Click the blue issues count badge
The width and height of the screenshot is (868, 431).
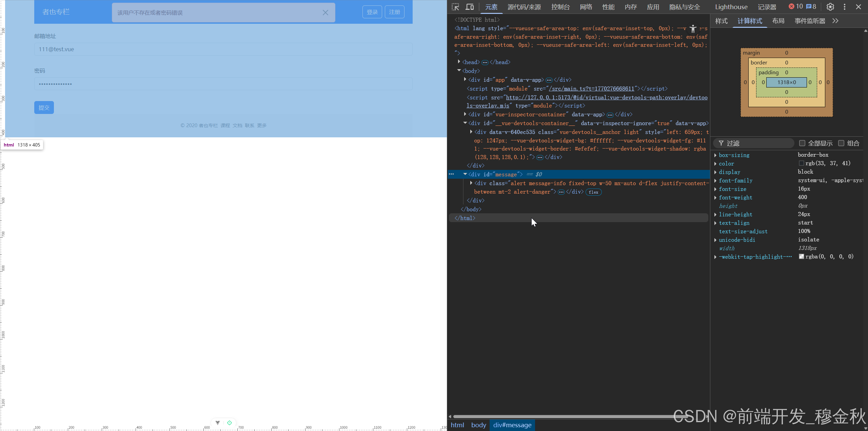click(811, 6)
